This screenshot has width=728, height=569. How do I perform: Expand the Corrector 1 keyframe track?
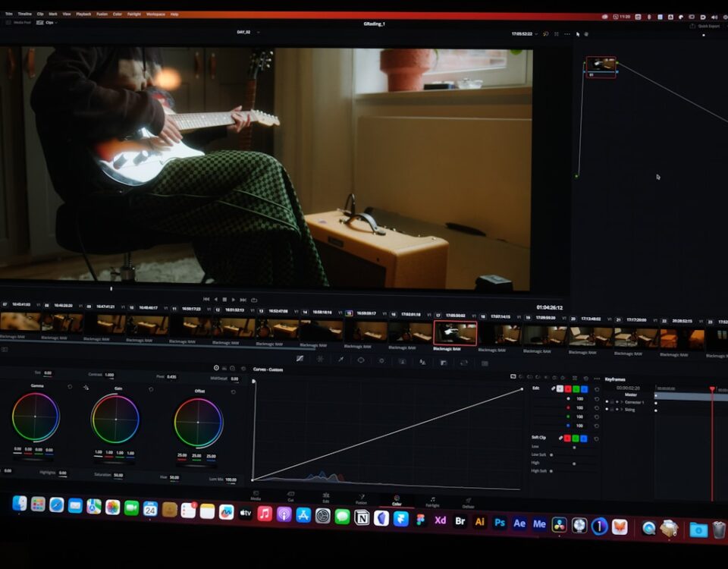(621, 402)
